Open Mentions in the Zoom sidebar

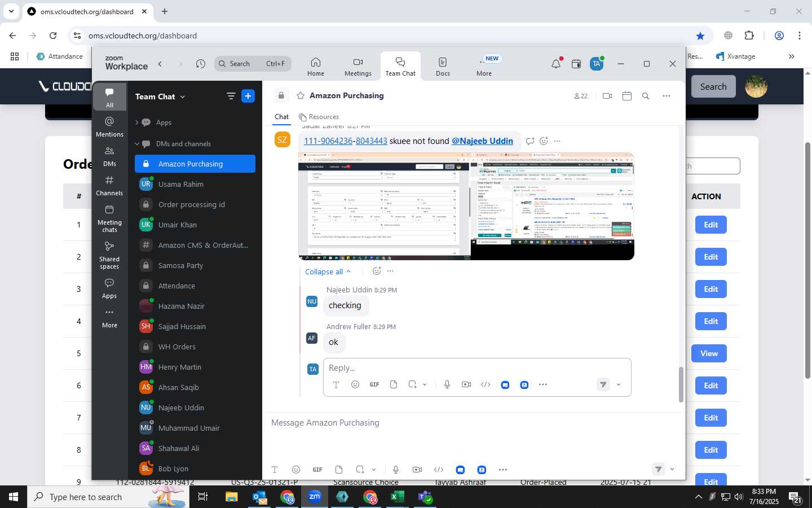point(109,126)
